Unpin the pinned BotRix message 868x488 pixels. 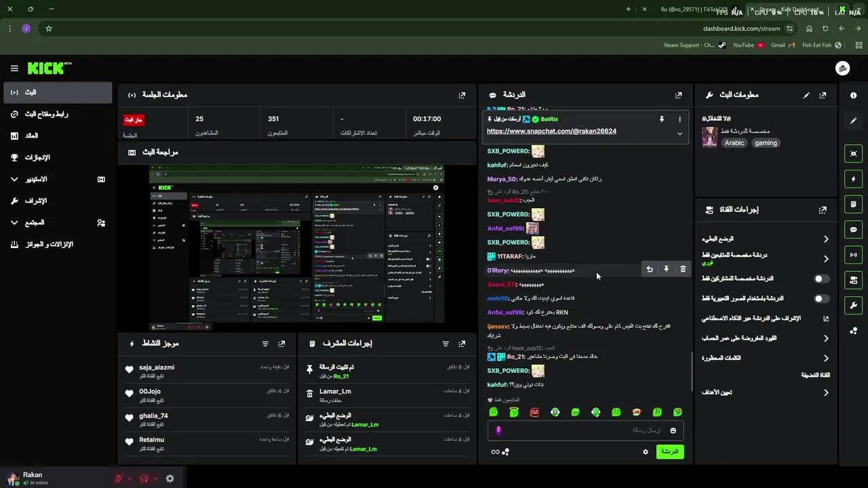point(661,119)
